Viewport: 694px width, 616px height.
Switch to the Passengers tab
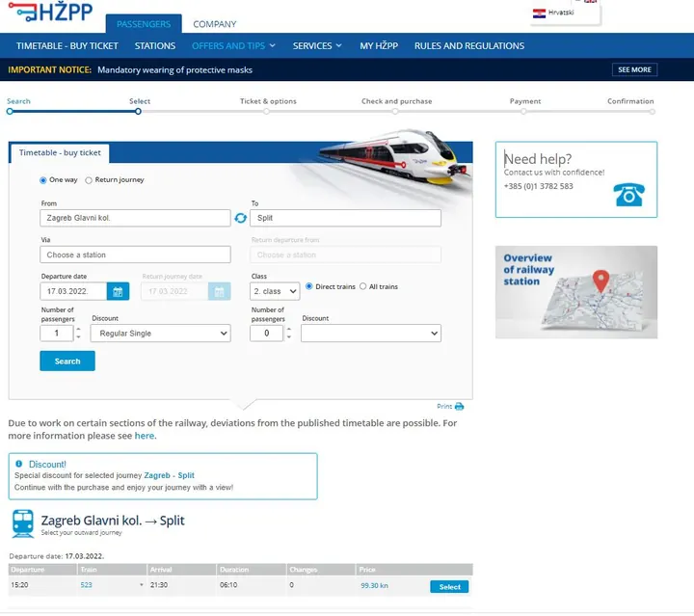pyautogui.click(x=144, y=24)
